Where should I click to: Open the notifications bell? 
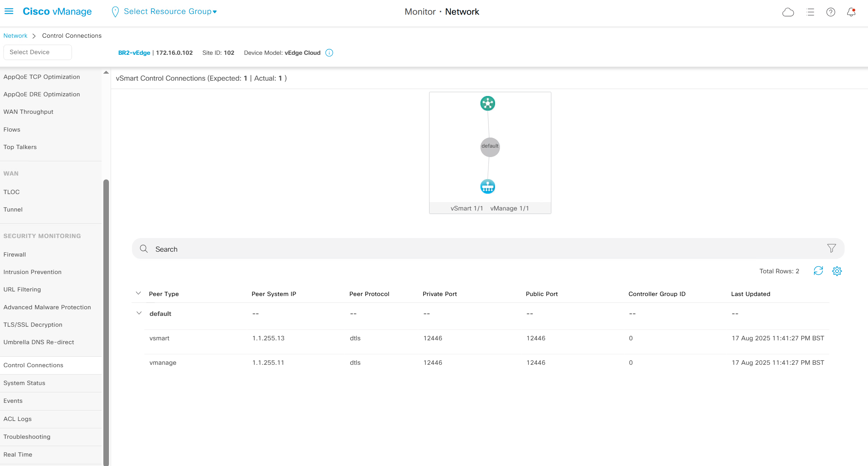851,12
